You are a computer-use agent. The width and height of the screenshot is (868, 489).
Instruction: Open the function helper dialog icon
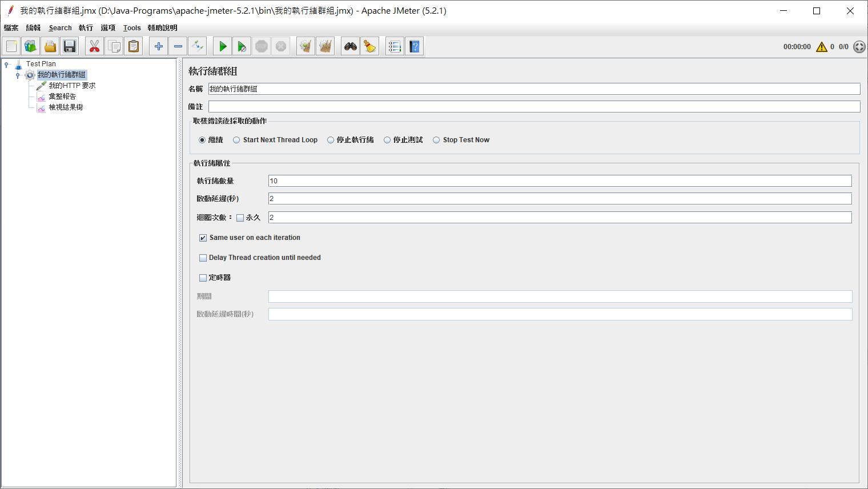tap(395, 46)
